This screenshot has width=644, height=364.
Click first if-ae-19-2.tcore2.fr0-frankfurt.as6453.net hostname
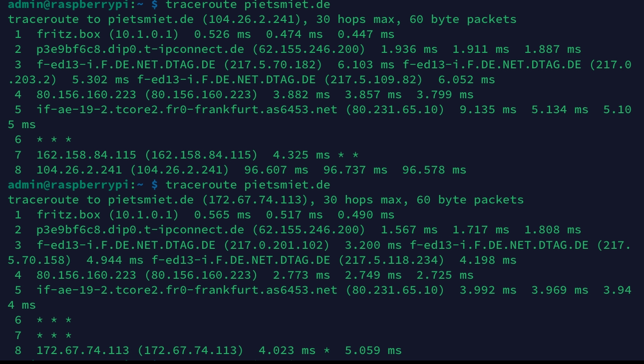tap(187, 110)
